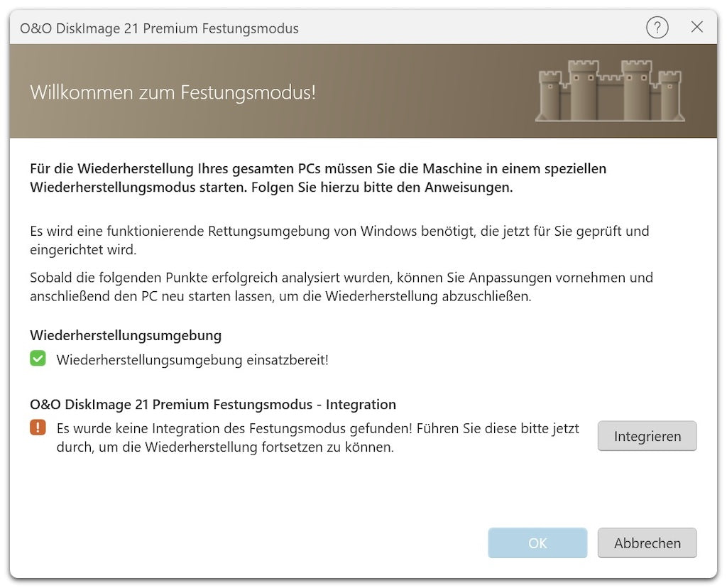Click the paragraph starting with Sobald die folgenden
Image resolution: width=727 pixels, height=588 pixels.
coord(341,287)
